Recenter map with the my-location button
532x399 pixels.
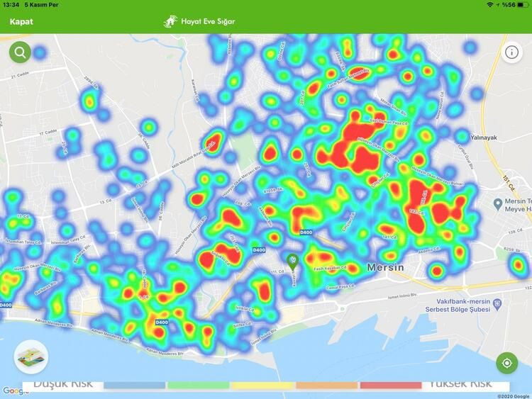click(507, 362)
